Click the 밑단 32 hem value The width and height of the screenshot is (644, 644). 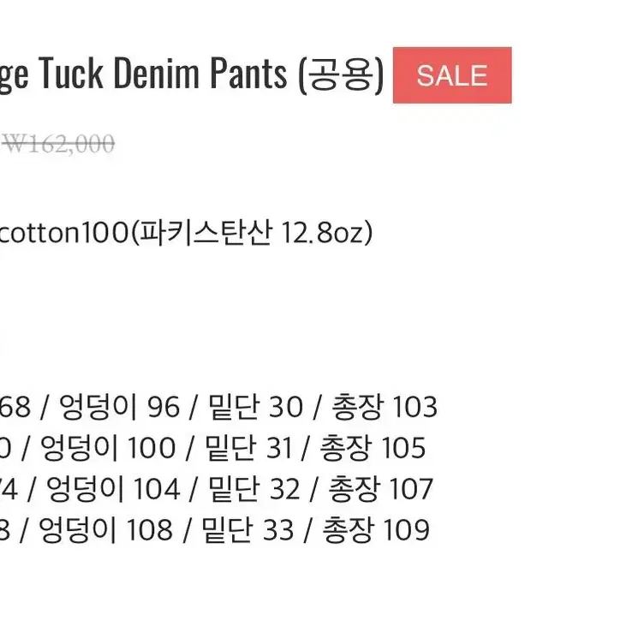(x=253, y=489)
